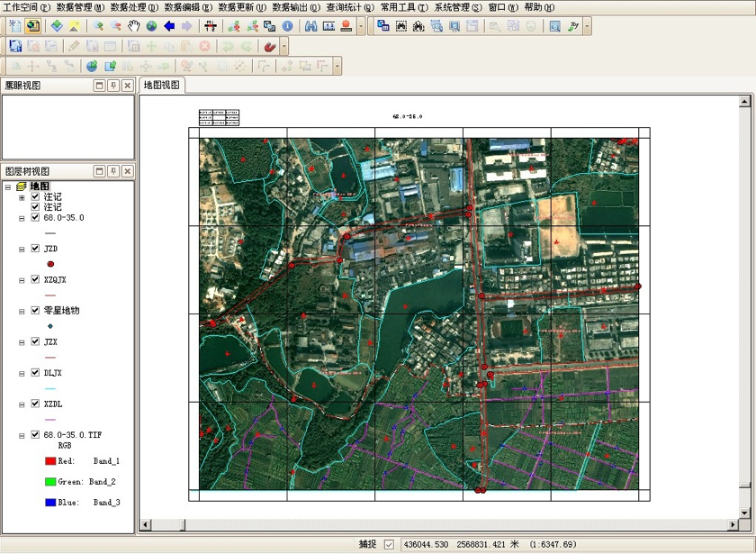Viewport: 756px width, 554px height.
Task: Click the red magnet snapping icon
Action: point(269,46)
